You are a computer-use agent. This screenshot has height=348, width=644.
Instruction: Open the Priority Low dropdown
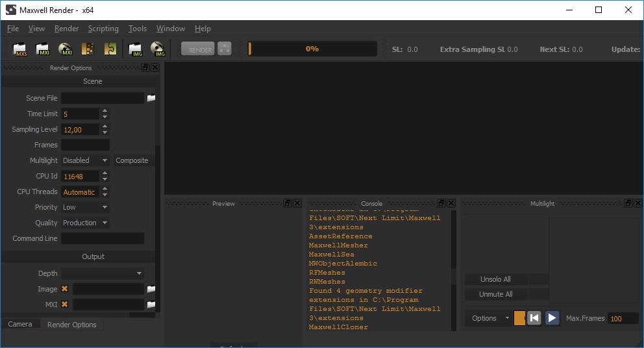(x=85, y=207)
